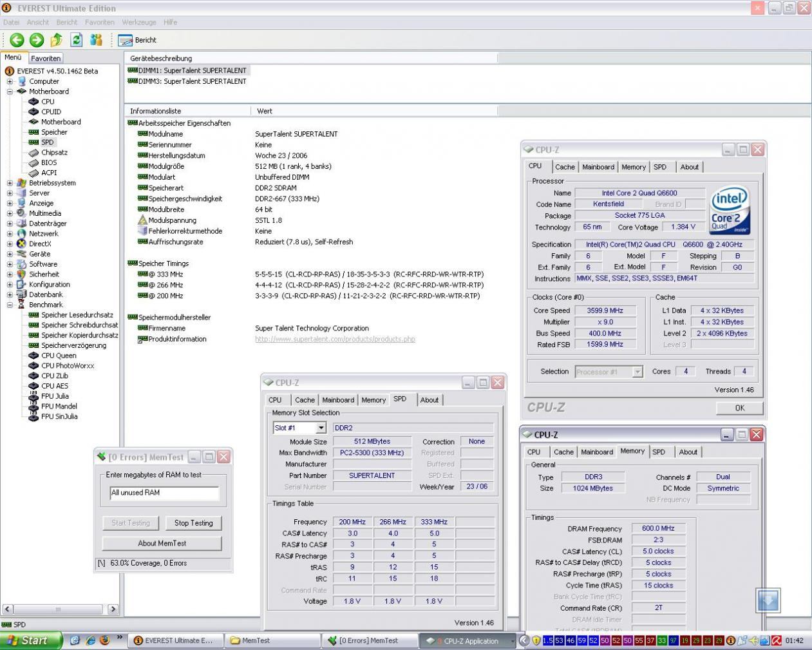Screen dimensions: 812x650
Task: Select Speicher Lesedurchsatz benchmark
Action: 77,315
